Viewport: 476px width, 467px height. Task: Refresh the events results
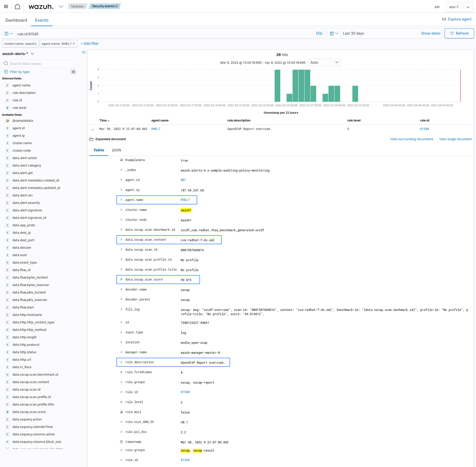(459, 33)
